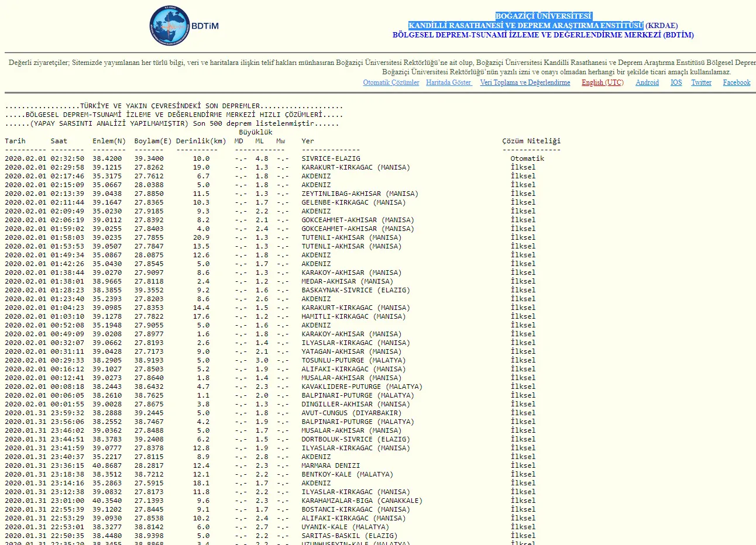This screenshot has height=545, width=756.
Task: Click the SIVRICE-ELAZIG location in the first row
Action: 331,158
